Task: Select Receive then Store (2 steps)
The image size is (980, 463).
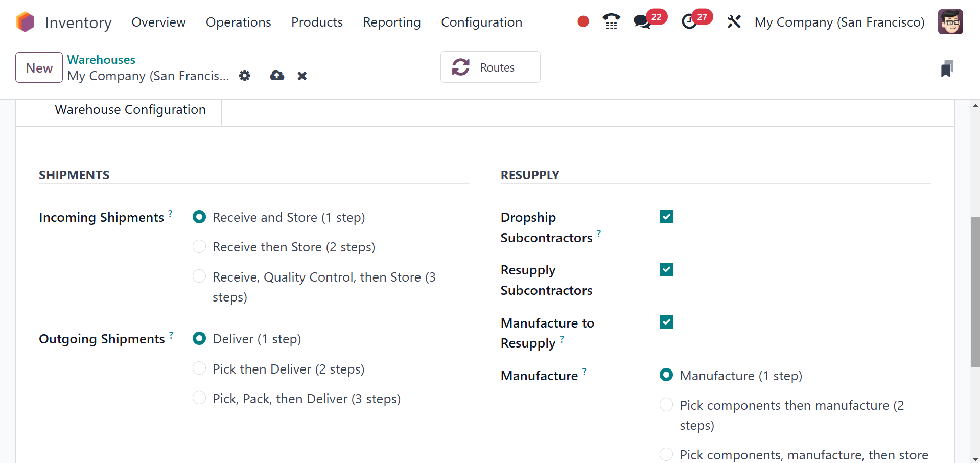Action: click(x=199, y=247)
